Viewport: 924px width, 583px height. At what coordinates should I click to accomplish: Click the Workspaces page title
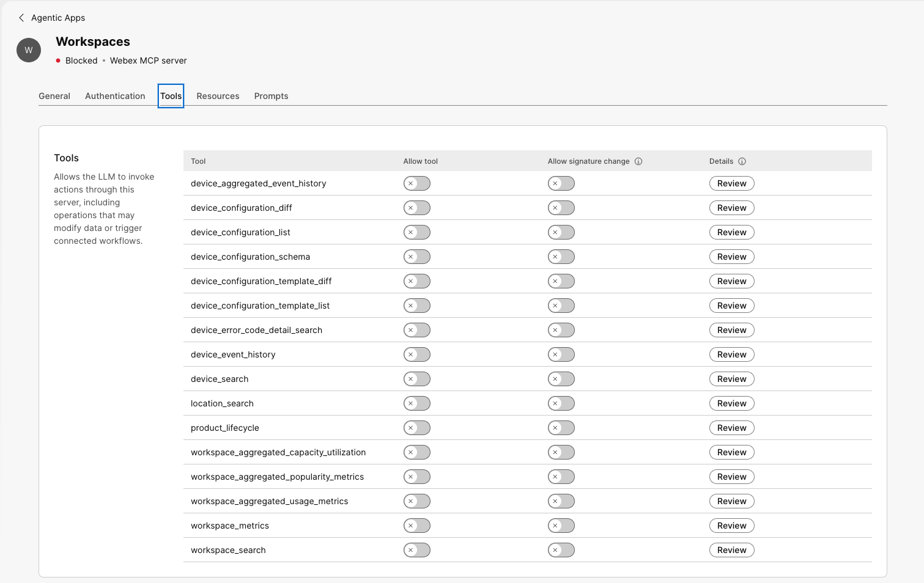(x=93, y=42)
